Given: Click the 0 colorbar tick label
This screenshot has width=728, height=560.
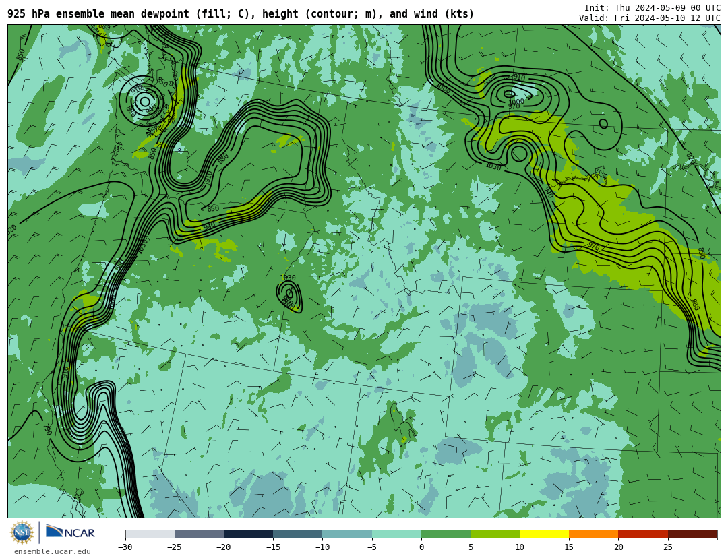Looking at the screenshot, I should [421, 547].
